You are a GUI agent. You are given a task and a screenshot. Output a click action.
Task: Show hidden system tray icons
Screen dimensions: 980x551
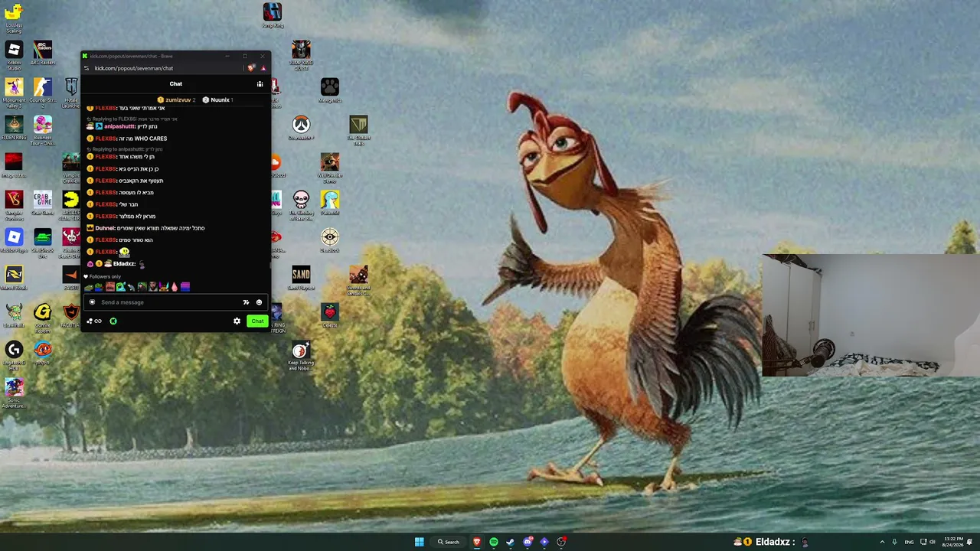[x=882, y=542]
